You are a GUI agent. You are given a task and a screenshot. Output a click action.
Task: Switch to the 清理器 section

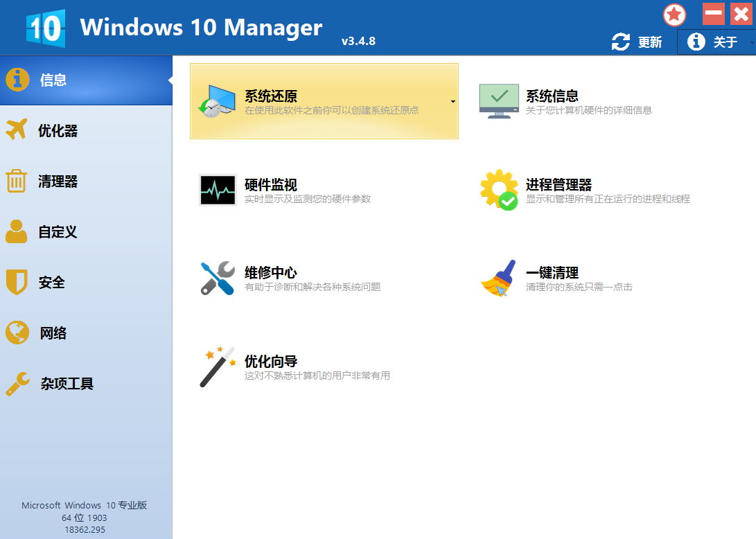tap(87, 182)
